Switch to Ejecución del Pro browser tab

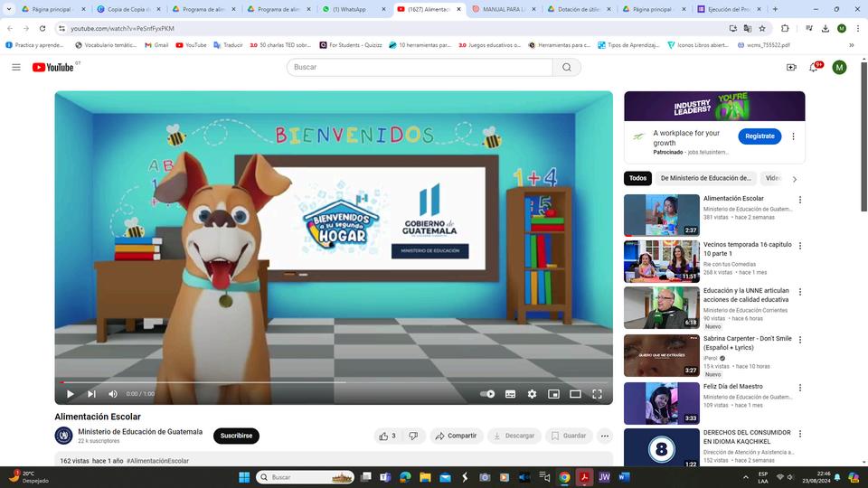729,9
